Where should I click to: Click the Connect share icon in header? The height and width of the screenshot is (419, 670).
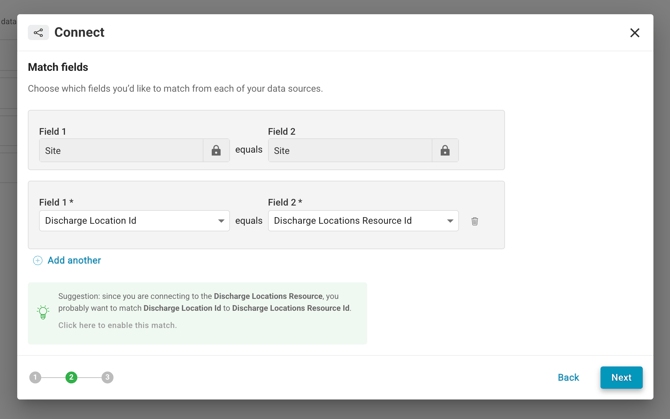point(38,33)
